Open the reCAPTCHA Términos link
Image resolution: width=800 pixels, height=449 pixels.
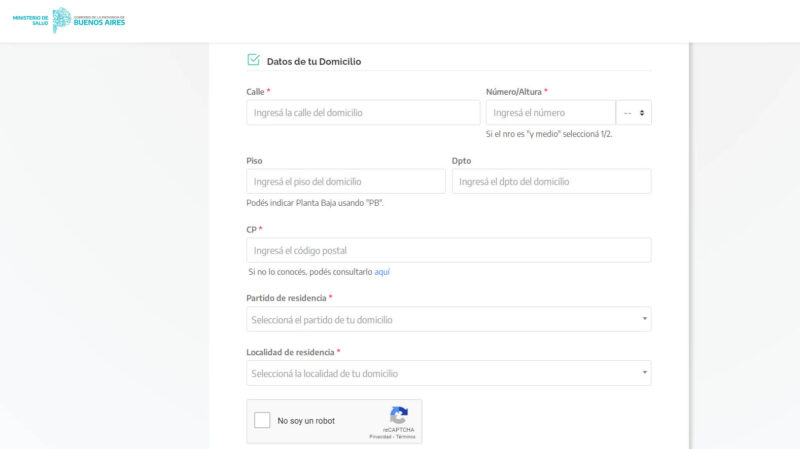(x=406, y=437)
